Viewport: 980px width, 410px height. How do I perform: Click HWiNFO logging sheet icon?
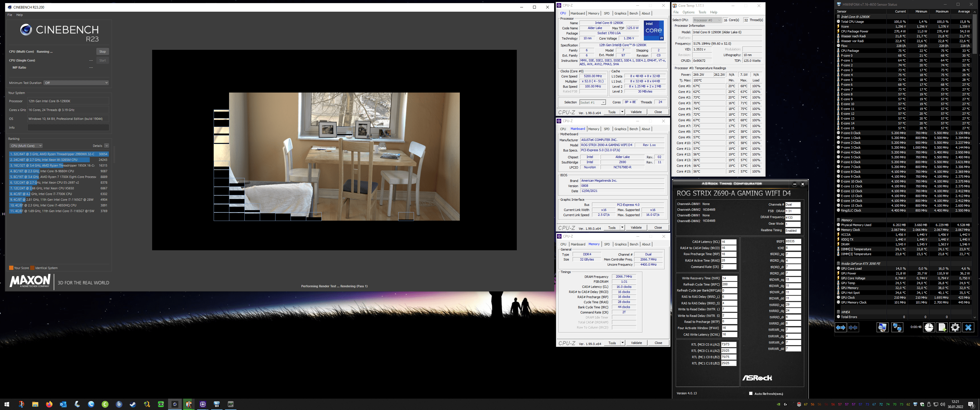click(x=942, y=327)
